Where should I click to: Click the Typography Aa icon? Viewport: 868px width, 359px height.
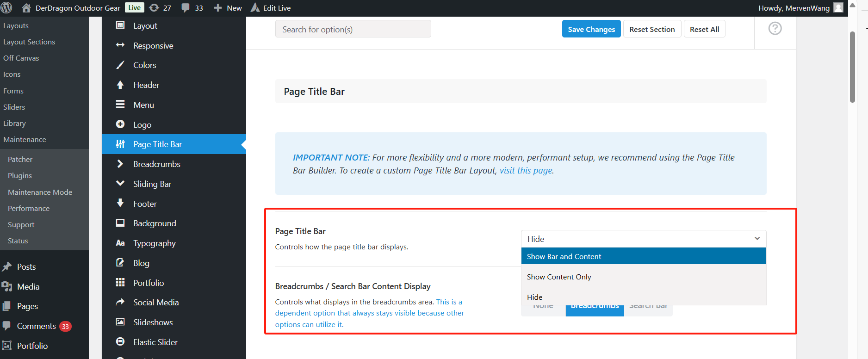pyautogui.click(x=120, y=243)
